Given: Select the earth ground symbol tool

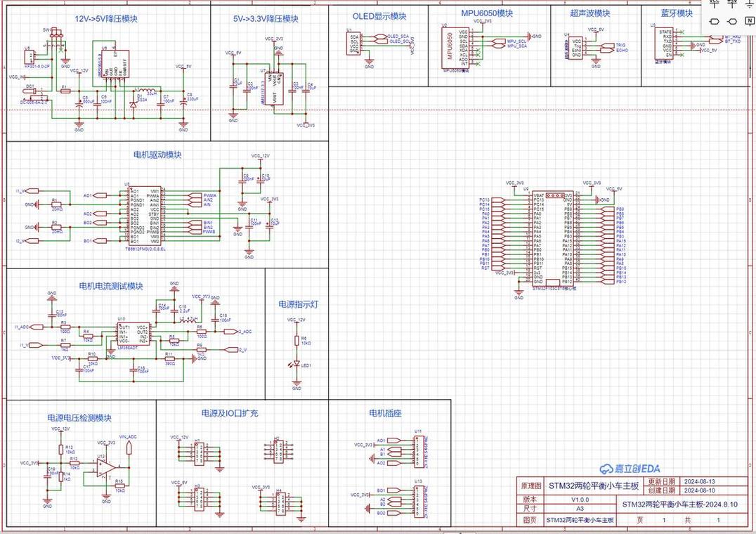Looking at the screenshot, I should tap(749, 6).
